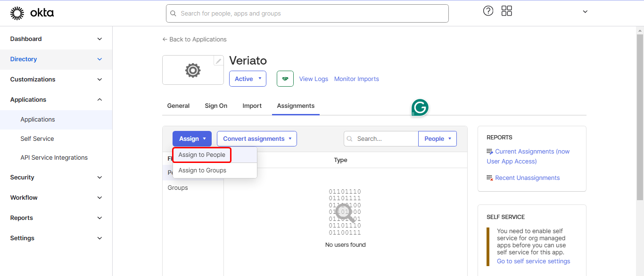
Task: Click the Recent Unassignments report icon
Action: tap(490, 178)
